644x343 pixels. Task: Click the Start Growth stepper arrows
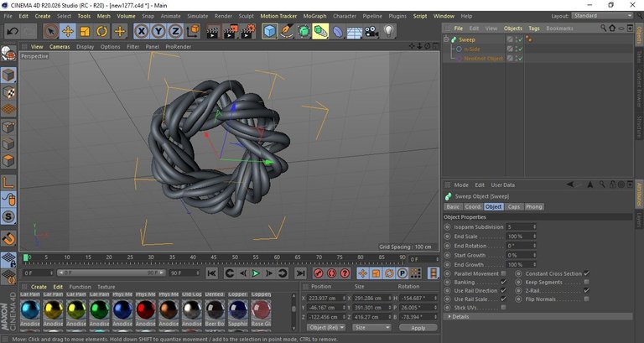click(x=534, y=255)
